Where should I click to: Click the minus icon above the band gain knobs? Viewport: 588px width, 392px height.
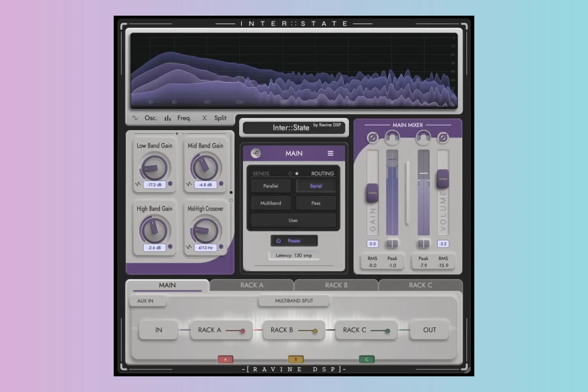coord(184,133)
